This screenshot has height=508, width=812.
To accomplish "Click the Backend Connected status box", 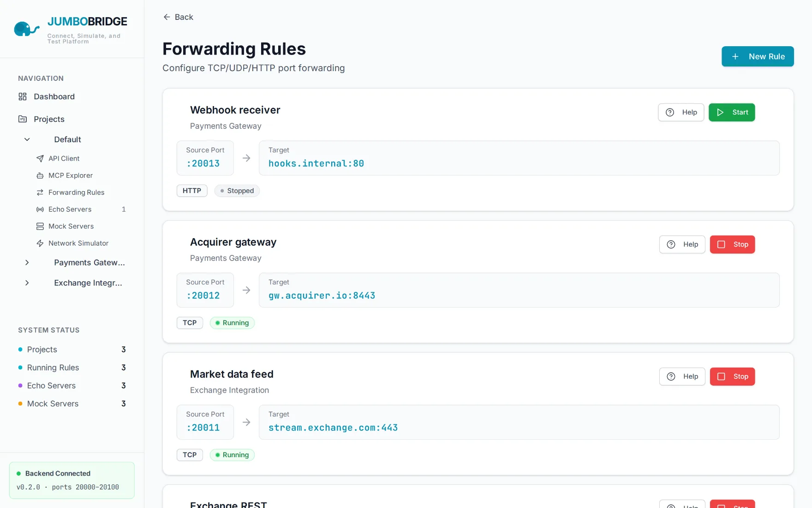I will pos(72,480).
